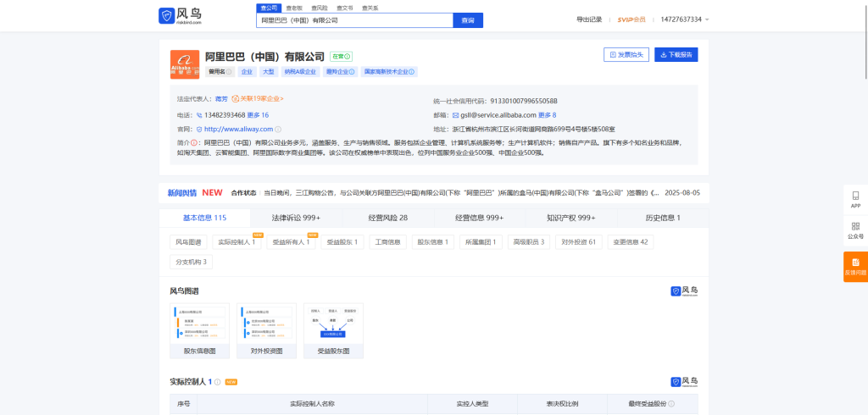Jump to 股东信息 1 section chip

433,242
